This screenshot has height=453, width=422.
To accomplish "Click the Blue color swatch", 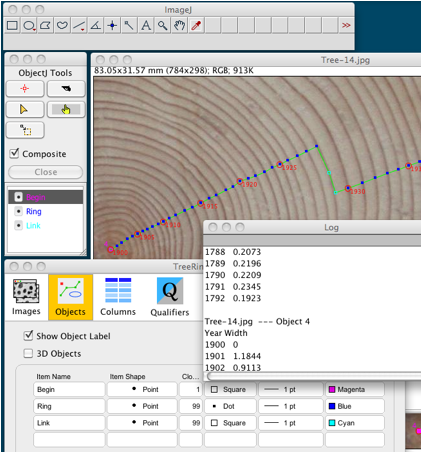I will coord(332,406).
